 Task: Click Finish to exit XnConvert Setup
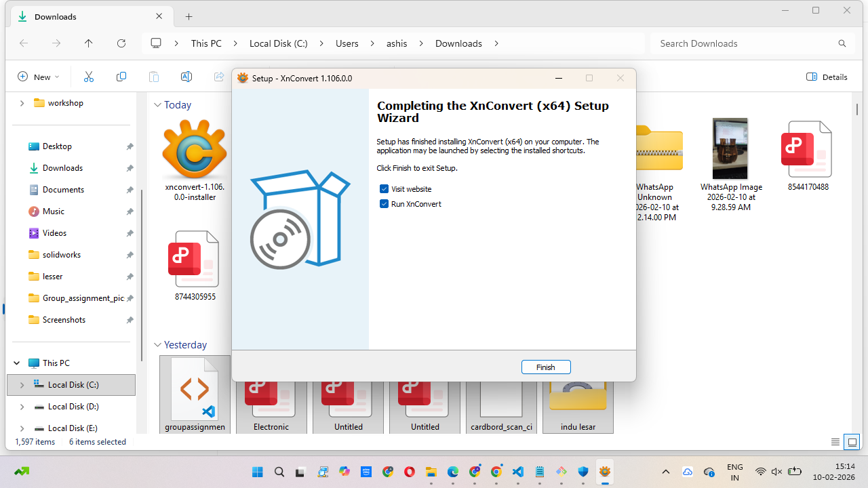(546, 367)
